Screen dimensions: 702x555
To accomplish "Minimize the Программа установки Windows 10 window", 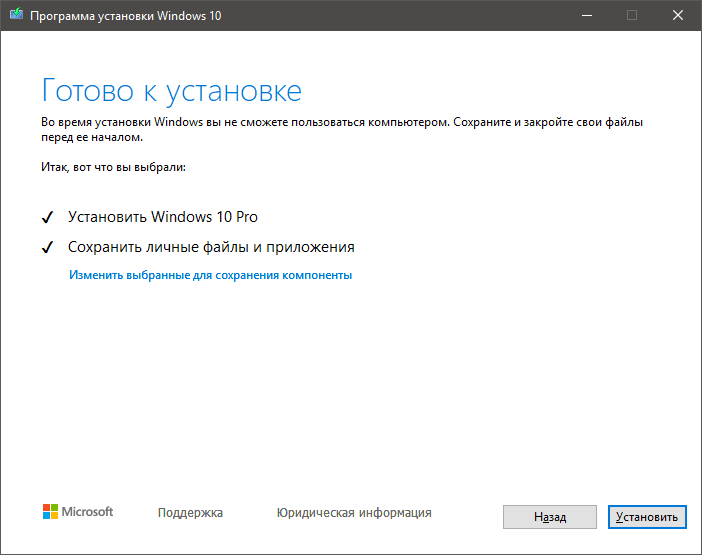I will pos(587,16).
